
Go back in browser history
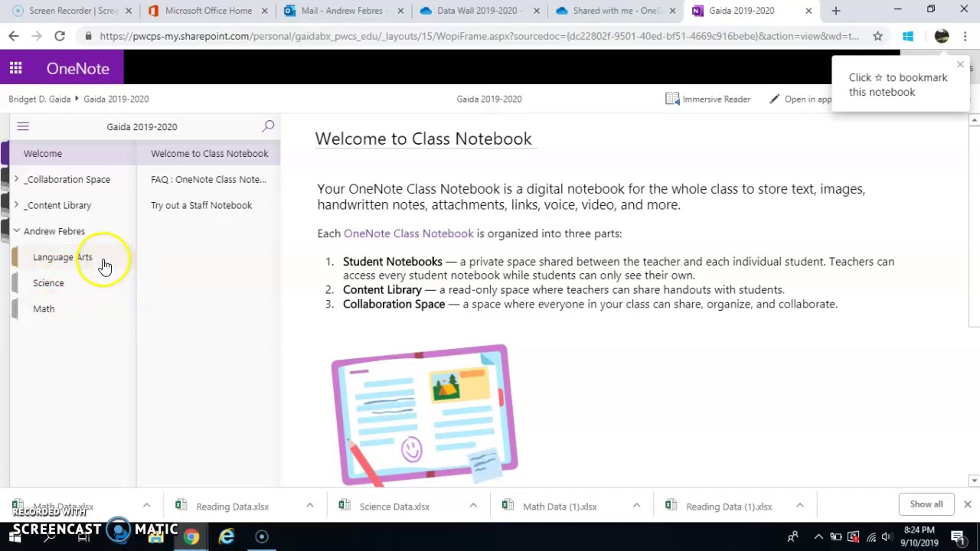(x=14, y=36)
